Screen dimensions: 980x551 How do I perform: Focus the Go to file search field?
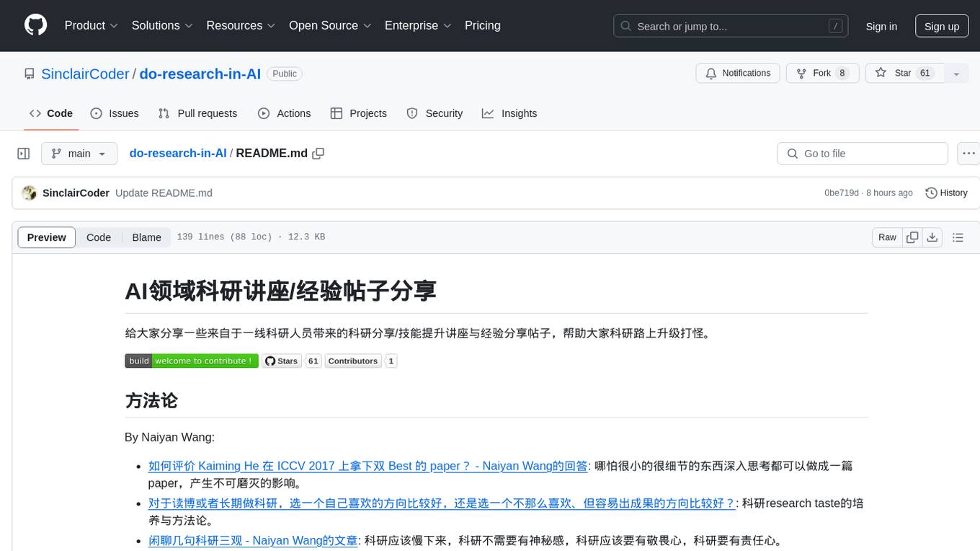[x=863, y=154]
